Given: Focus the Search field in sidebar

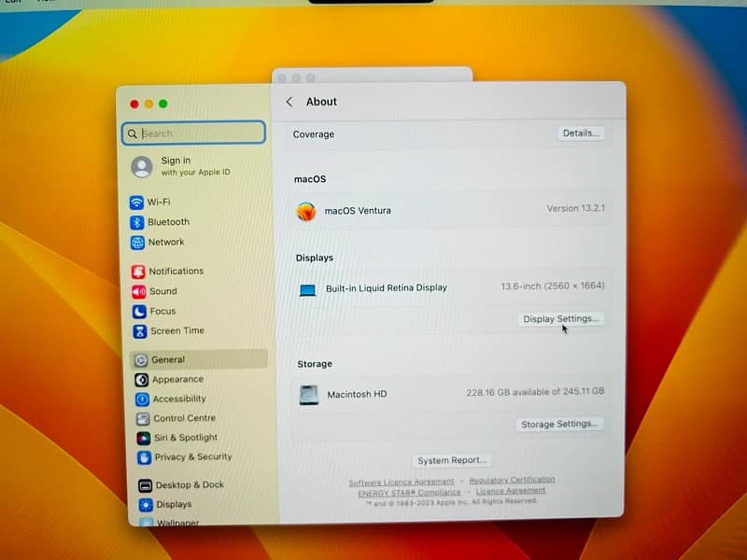Looking at the screenshot, I should 193,133.
